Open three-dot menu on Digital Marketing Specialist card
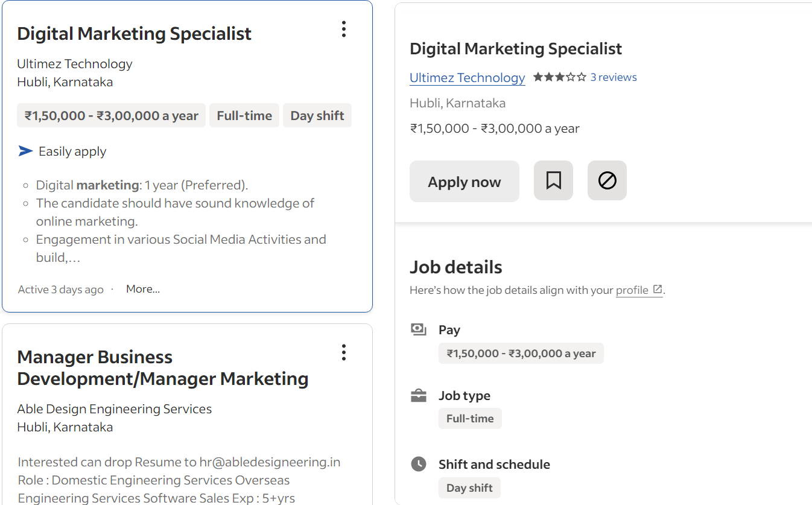Screen dimensions: 812x505 pos(344,29)
